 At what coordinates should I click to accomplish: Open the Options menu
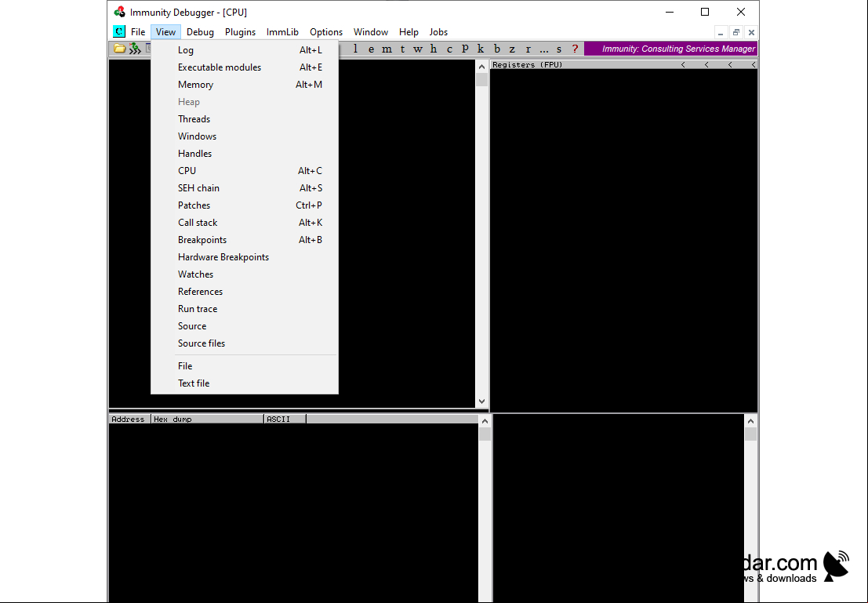pos(326,32)
